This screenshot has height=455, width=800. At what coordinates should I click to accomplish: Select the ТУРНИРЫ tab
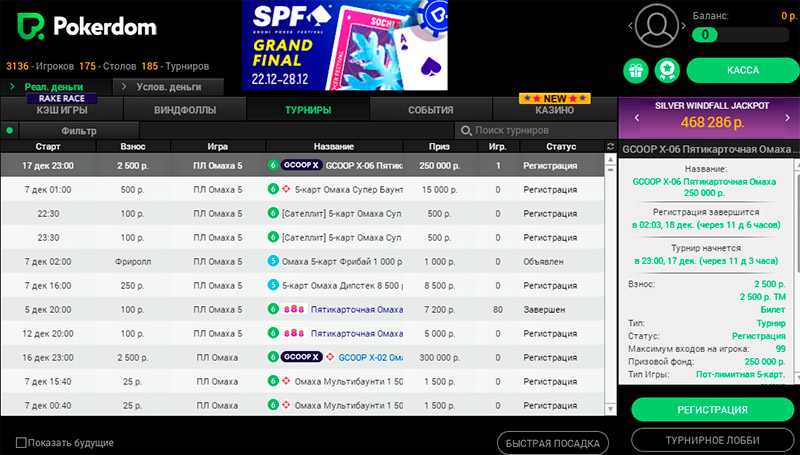tap(308, 110)
